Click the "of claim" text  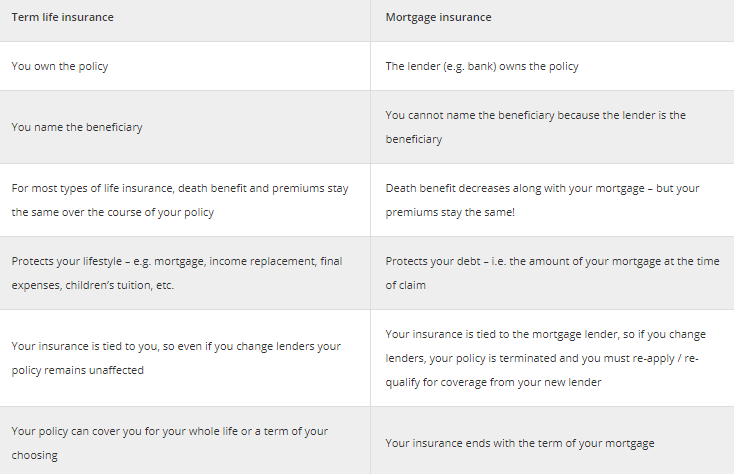pos(405,285)
